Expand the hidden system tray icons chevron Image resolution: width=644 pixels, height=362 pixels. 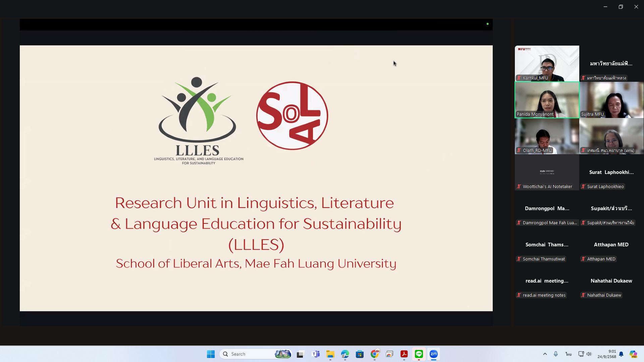545,354
